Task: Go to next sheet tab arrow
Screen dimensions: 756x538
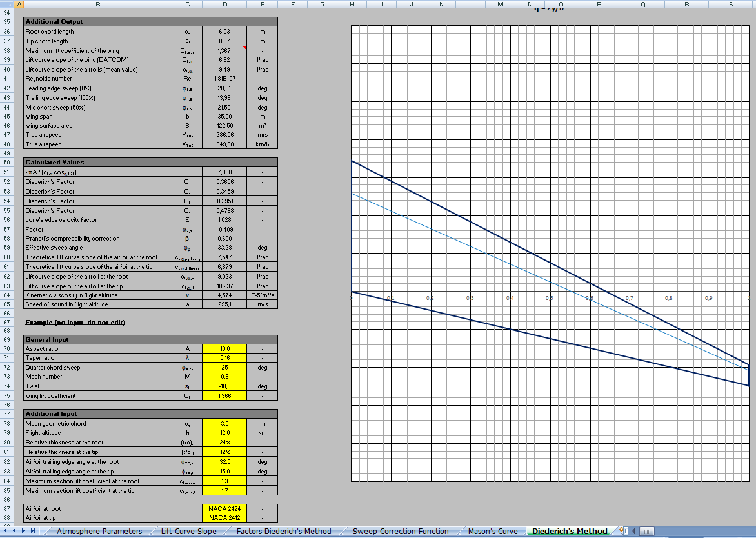Action: tap(23, 531)
